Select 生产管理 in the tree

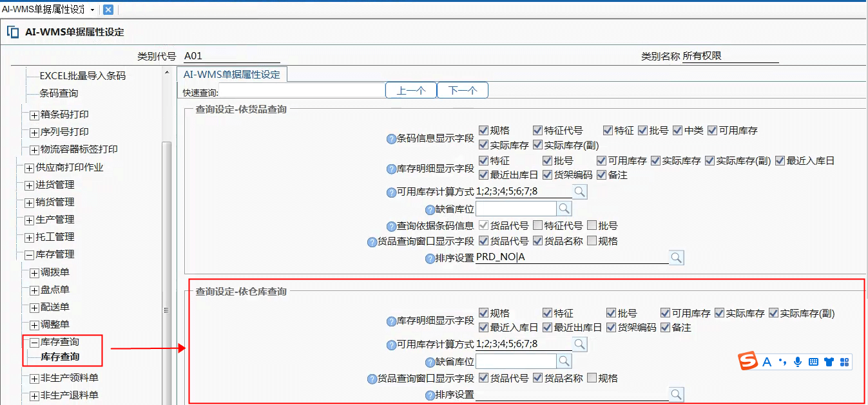pos(55,220)
